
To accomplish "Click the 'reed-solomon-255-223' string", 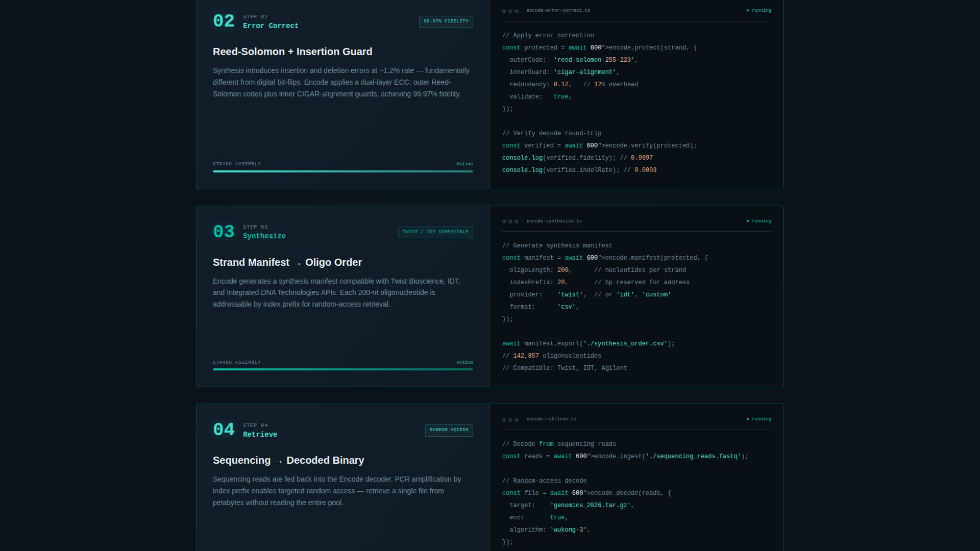I will 594,60.
